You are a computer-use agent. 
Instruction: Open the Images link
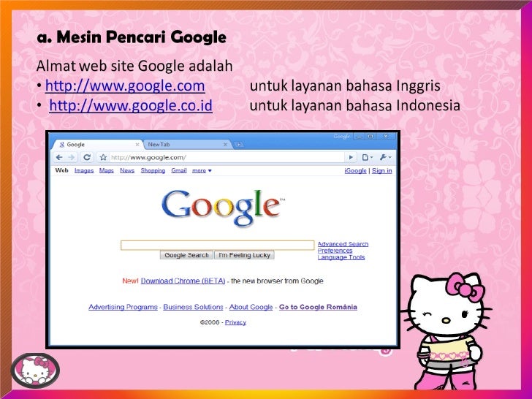(x=84, y=171)
